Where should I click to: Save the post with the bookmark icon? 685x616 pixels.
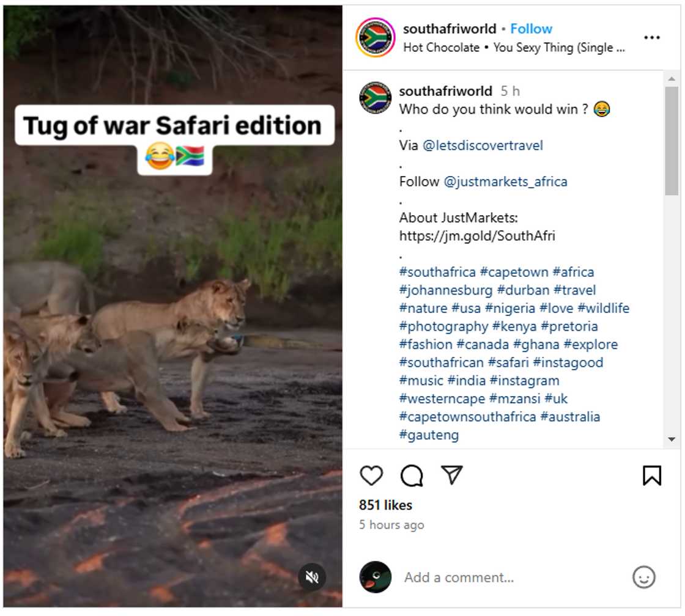[652, 475]
